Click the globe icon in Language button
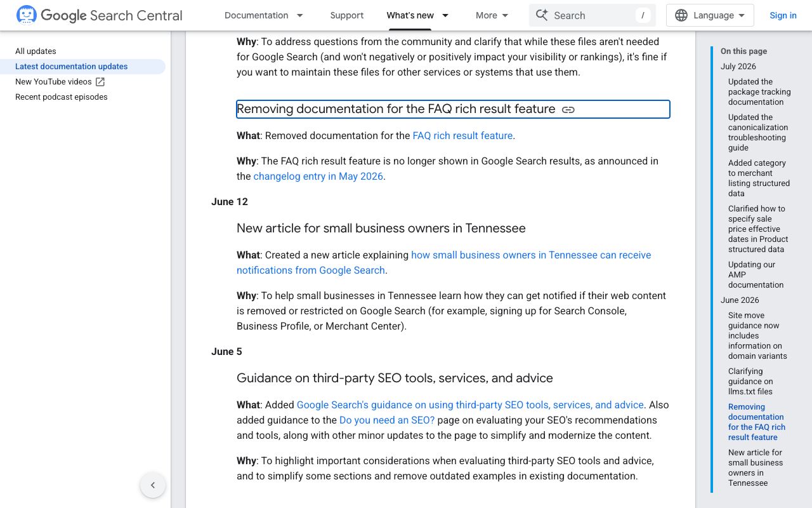 coord(681,15)
